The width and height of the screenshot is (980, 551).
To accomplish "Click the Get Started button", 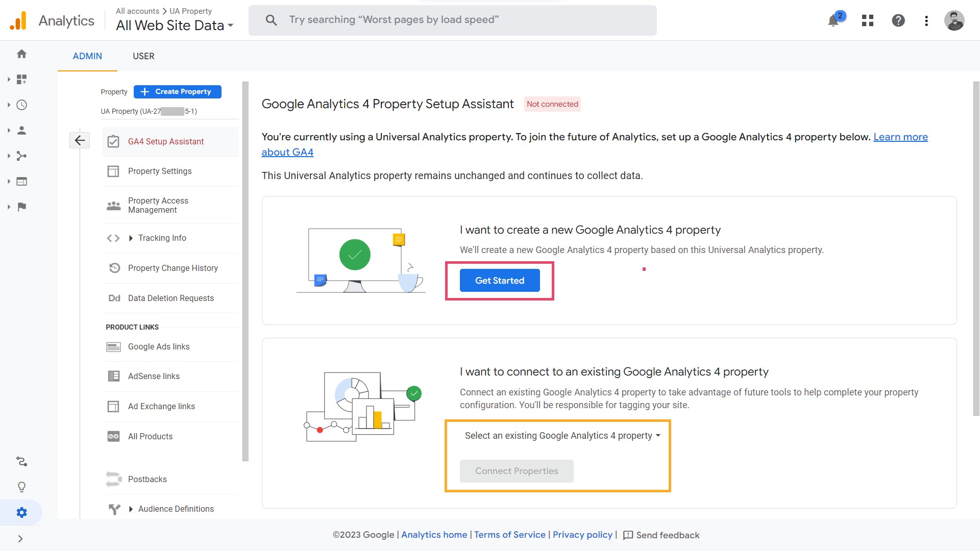I will (x=500, y=280).
